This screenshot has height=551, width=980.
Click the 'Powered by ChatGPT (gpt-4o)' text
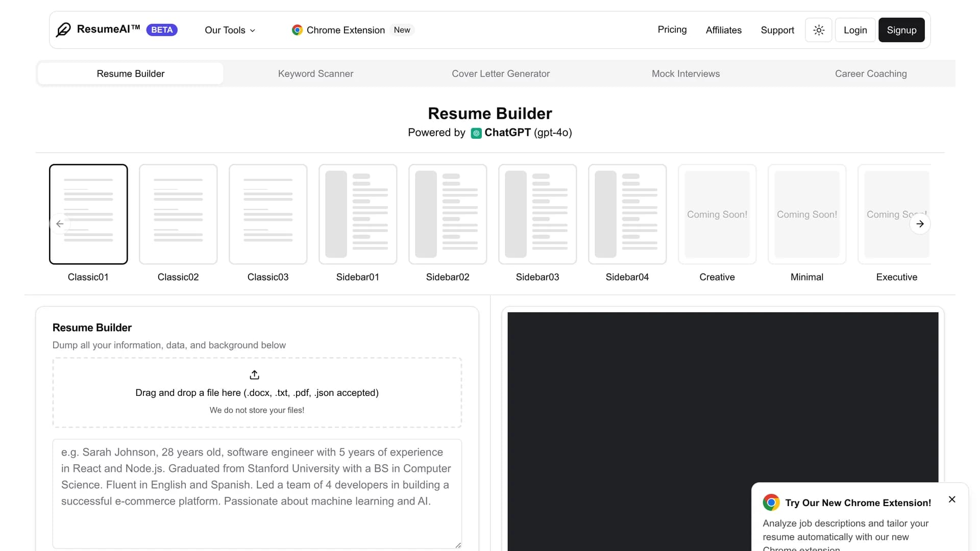(x=490, y=133)
